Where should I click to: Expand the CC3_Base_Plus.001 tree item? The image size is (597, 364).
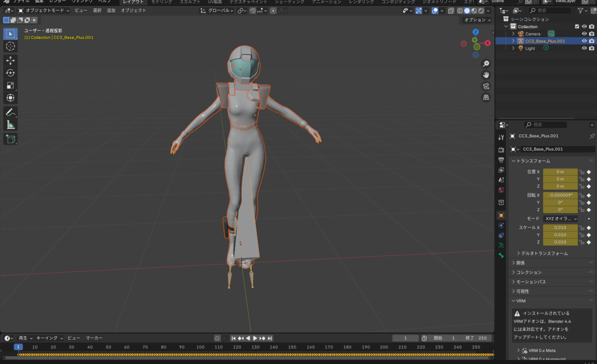point(513,41)
